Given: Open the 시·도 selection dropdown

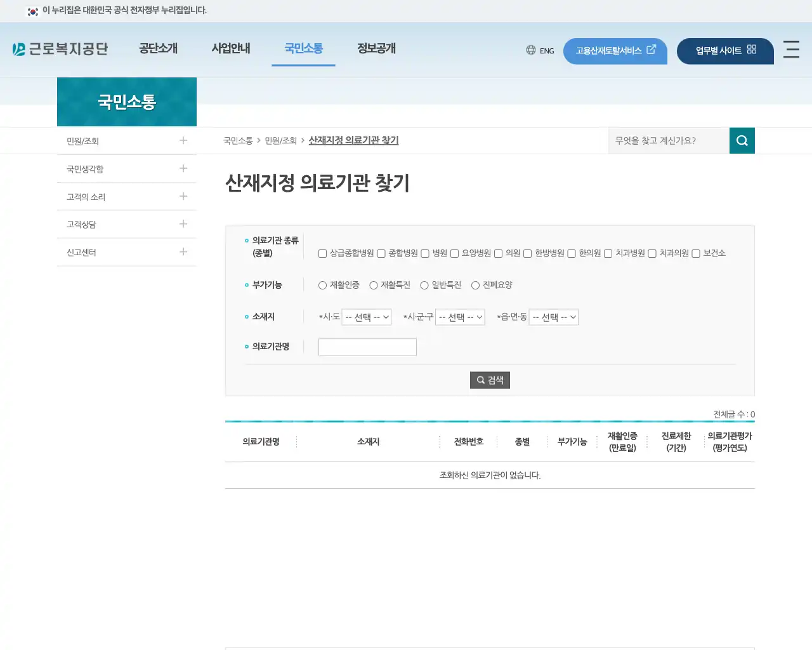Looking at the screenshot, I should (x=366, y=317).
